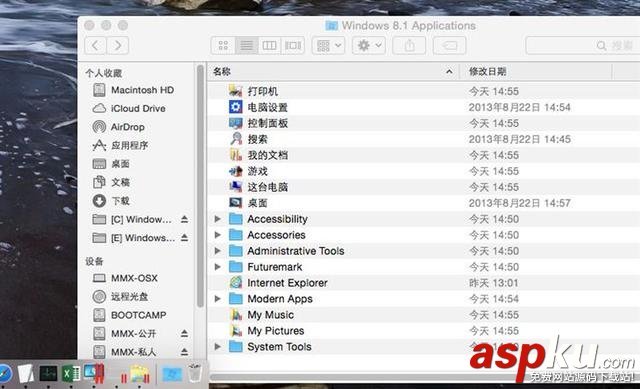Open the gear action menu
Viewport: 640px width, 389px height.
[369, 45]
